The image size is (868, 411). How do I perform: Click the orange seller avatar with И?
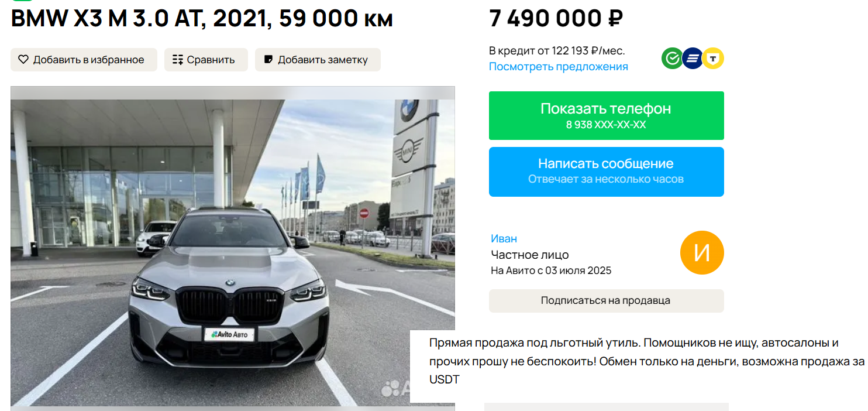coord(702,253)
